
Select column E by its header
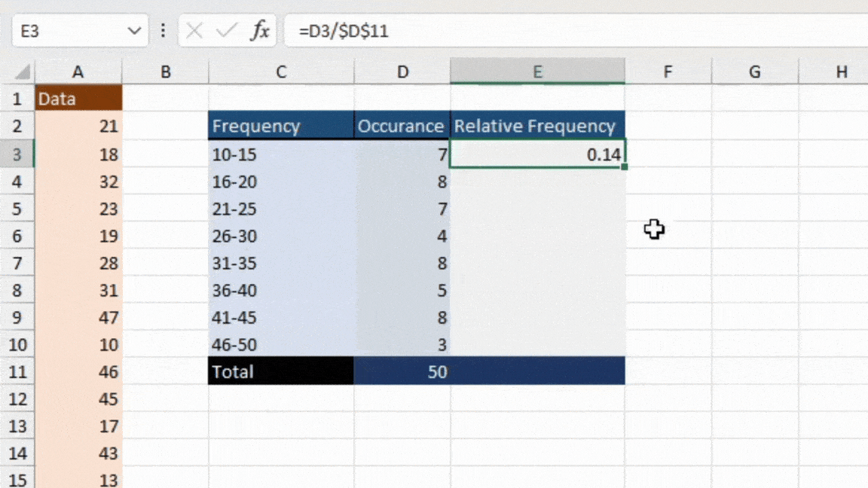coord(537,72)
